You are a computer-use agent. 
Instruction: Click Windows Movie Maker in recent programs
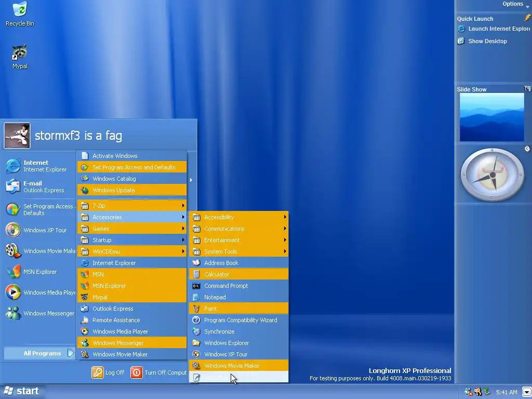(40, 251)
